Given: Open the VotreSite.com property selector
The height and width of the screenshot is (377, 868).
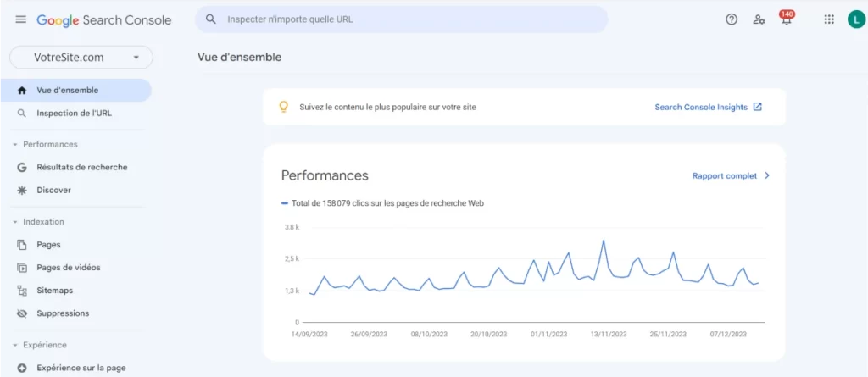Looking at the screenshot, I should tap(81, 57).
